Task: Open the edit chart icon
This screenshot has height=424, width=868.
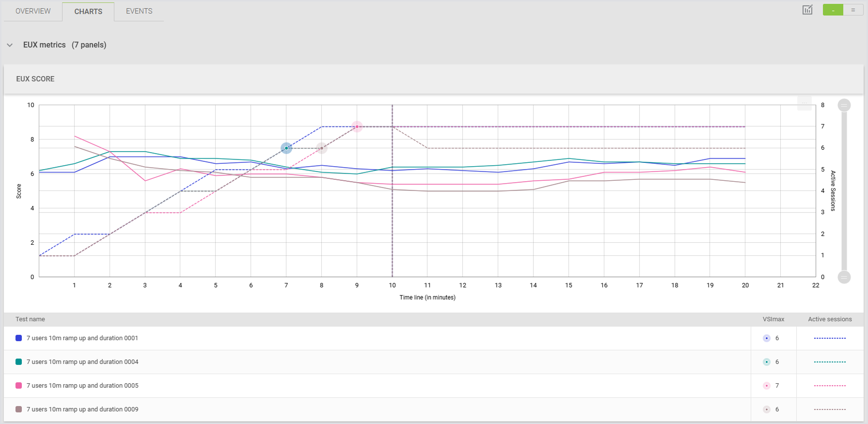Action: pos(807,10)
